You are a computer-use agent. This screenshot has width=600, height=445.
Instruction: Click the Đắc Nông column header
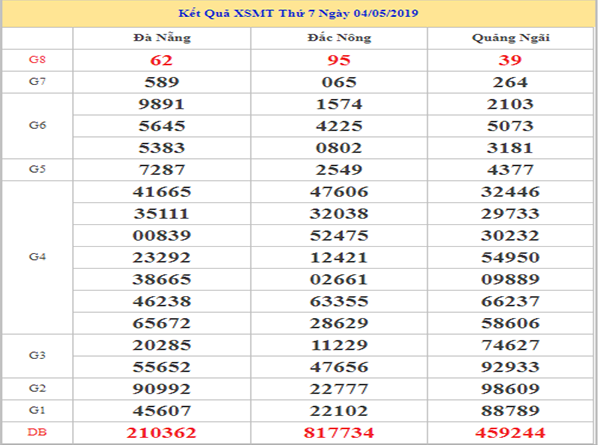point(339,38)
